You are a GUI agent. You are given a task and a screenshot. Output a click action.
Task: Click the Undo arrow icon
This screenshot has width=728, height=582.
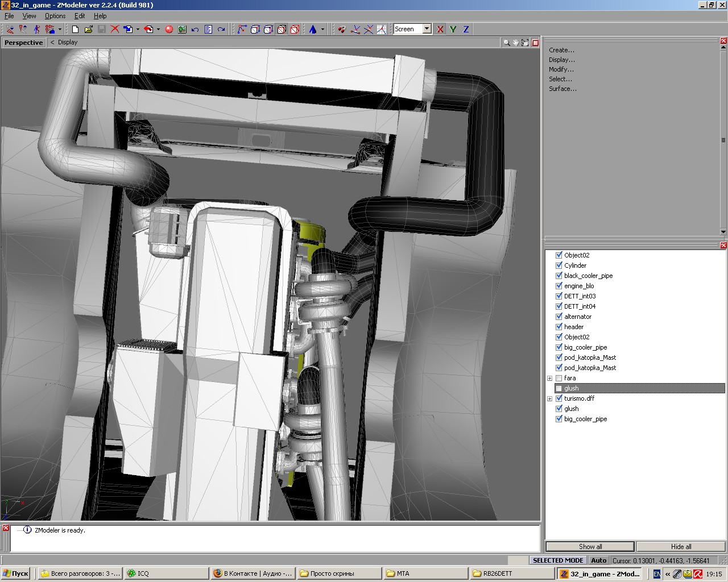[195, 29]
